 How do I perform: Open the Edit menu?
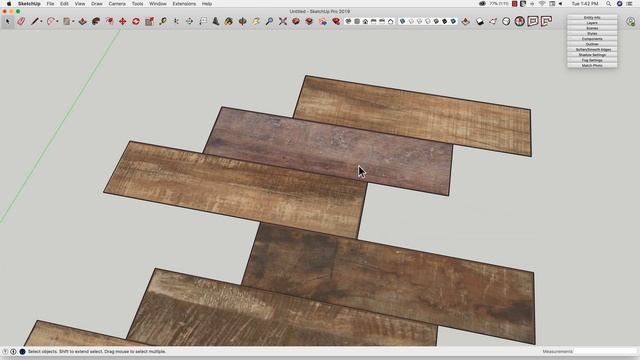(64, 4)
